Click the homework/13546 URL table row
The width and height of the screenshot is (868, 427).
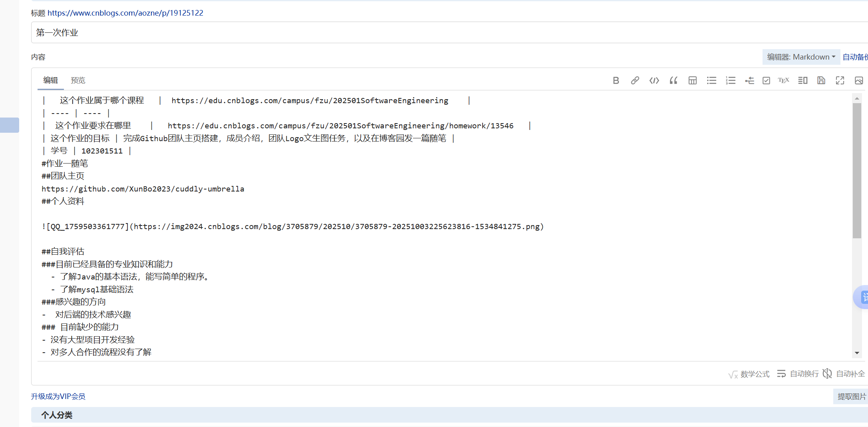point(287,126)
